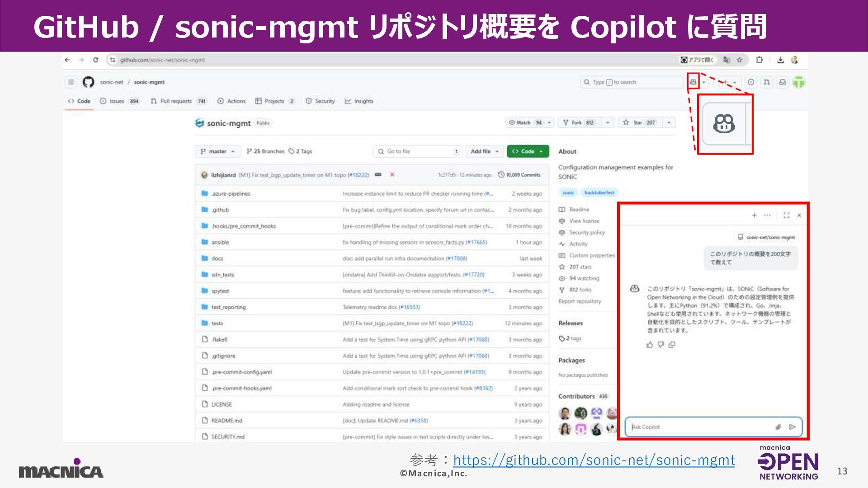Expand Copilot chat to full screen
The image size is (868, 488).
[786, 216]
